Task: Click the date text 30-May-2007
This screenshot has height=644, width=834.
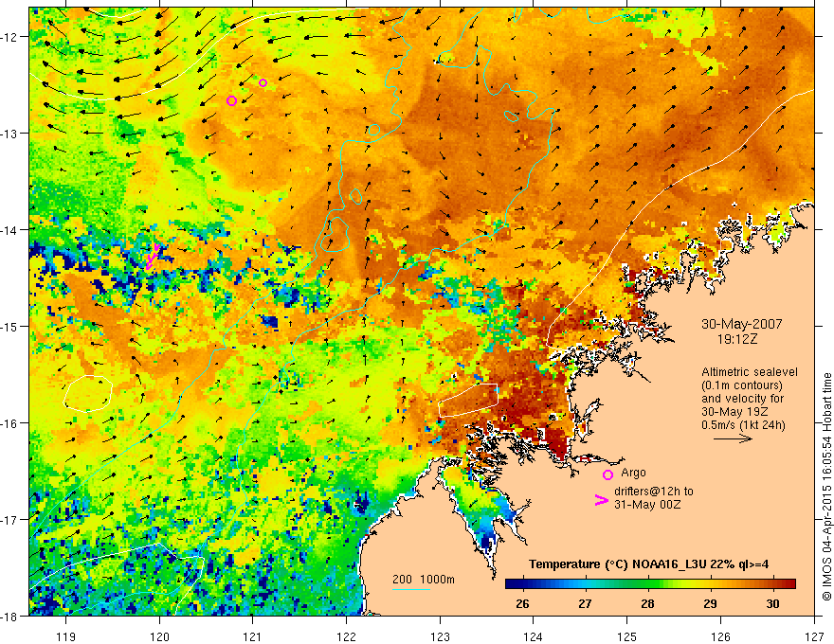Action: coord(741,324)
